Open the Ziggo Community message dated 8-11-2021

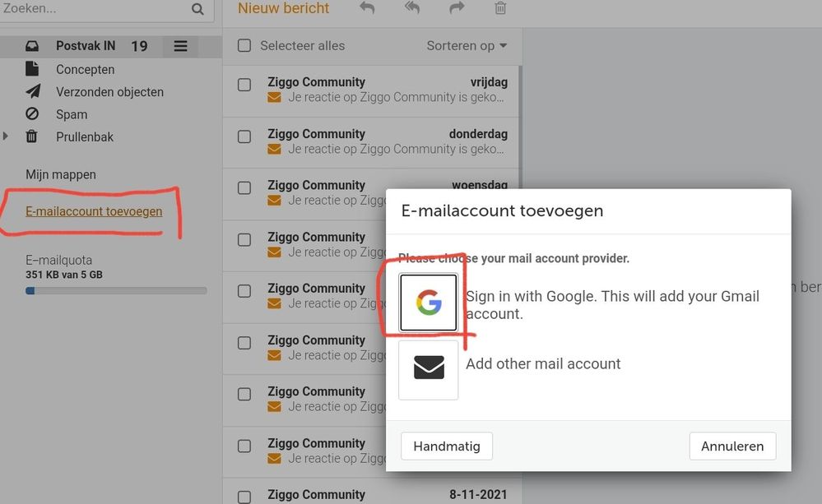pos(372,492)
